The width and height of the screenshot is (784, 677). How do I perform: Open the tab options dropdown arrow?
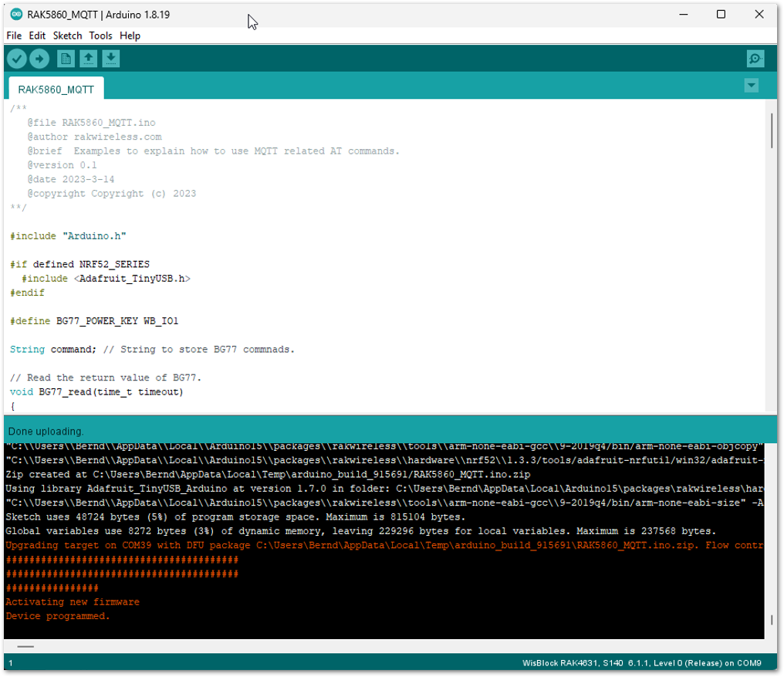pos(751,86)
